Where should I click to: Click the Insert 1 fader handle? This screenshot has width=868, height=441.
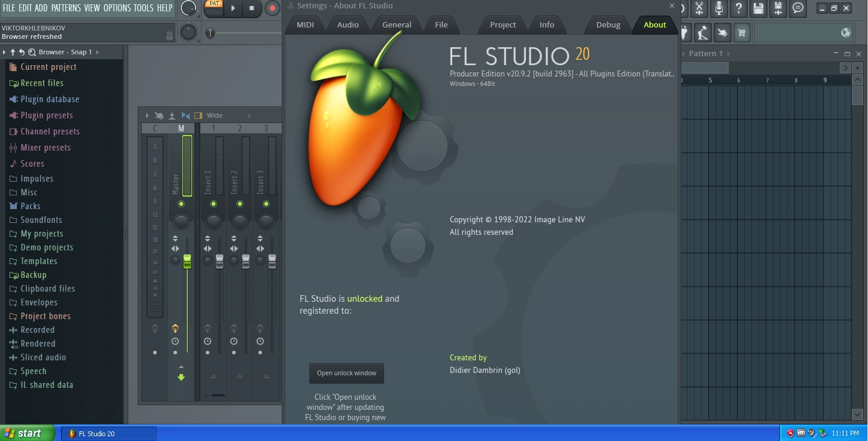(x=220, y=261)
